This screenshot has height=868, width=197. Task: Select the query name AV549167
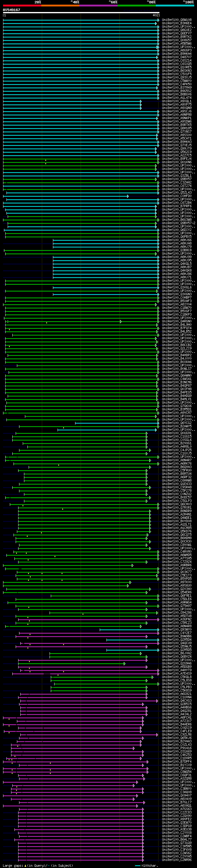tap(11, 10)
